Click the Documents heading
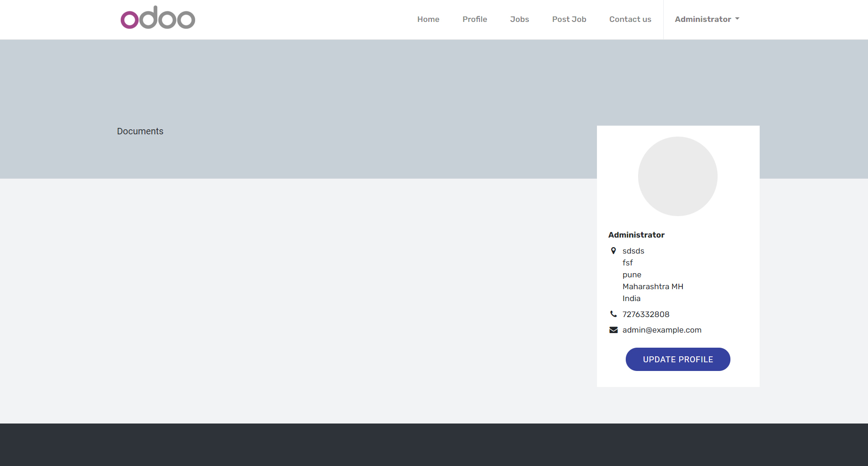 (140, 131)
